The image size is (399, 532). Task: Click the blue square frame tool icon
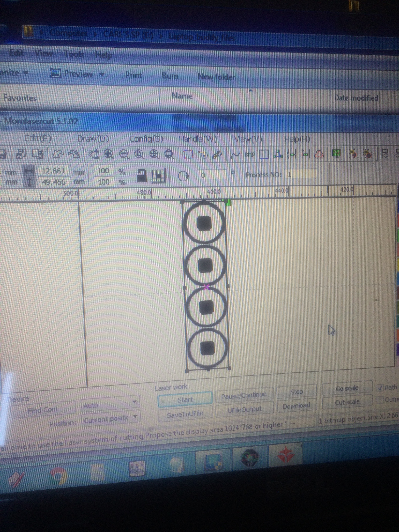(264, 154)
